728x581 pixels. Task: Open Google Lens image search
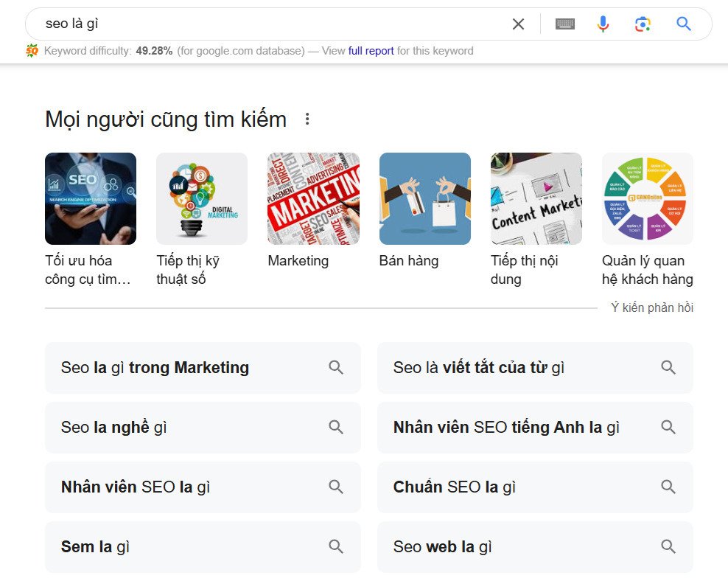coord(643,23)
